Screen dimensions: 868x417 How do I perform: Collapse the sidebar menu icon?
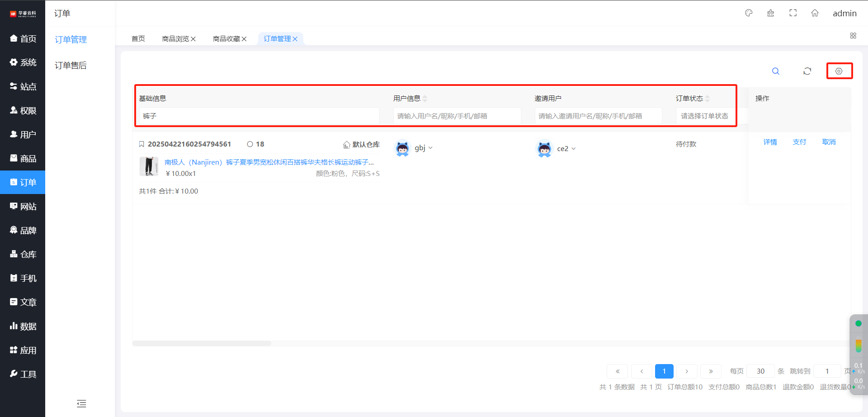click(81, 403)
